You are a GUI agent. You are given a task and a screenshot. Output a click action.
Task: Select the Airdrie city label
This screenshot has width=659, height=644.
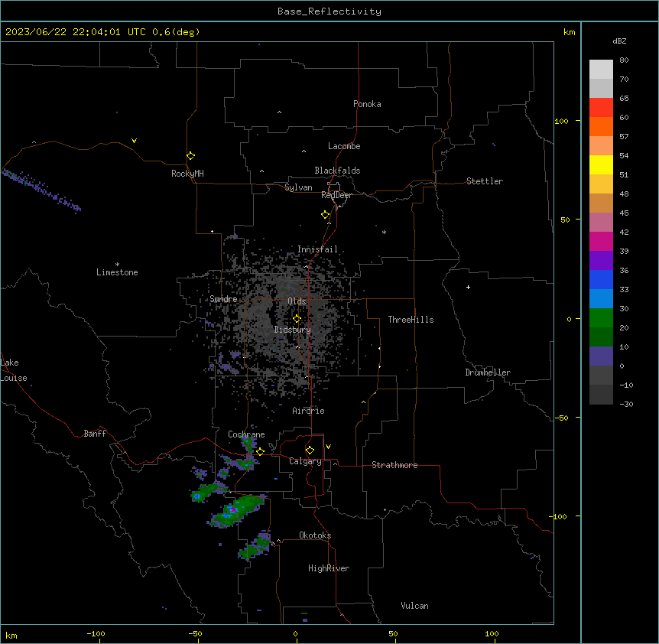(309, 411)
